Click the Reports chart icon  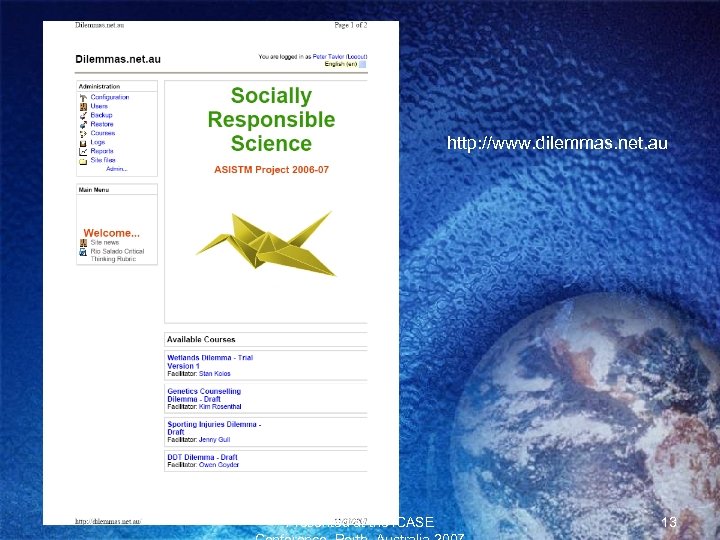[x=83, y=152]
